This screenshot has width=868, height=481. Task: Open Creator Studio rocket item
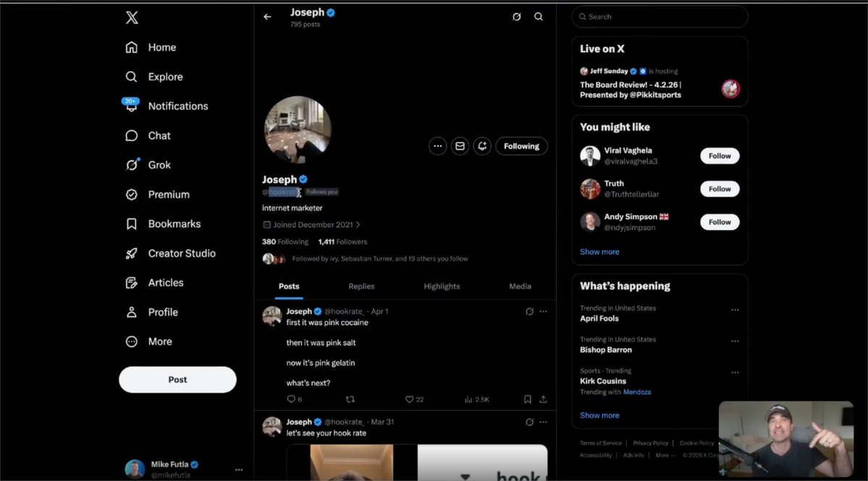coord(171,254)
